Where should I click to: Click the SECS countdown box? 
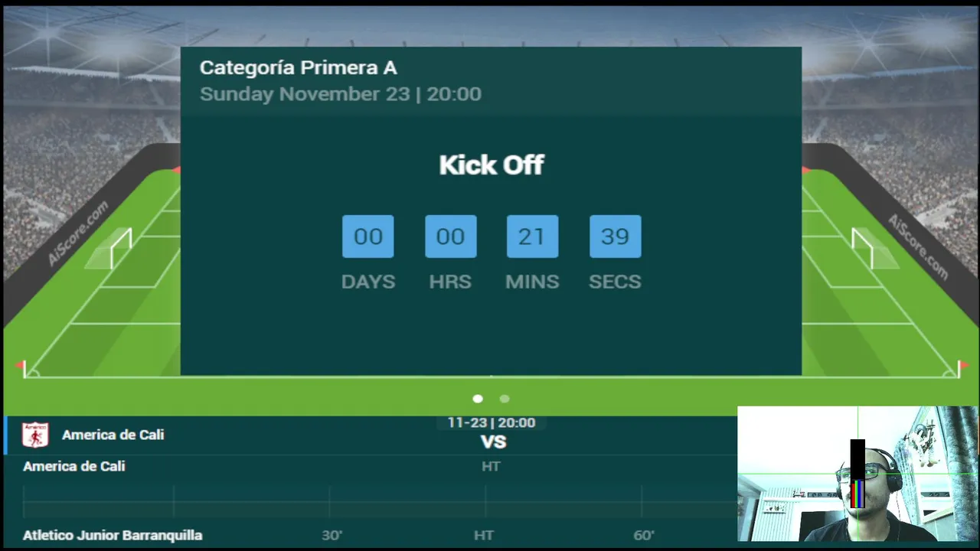click(x=615, y=236)
